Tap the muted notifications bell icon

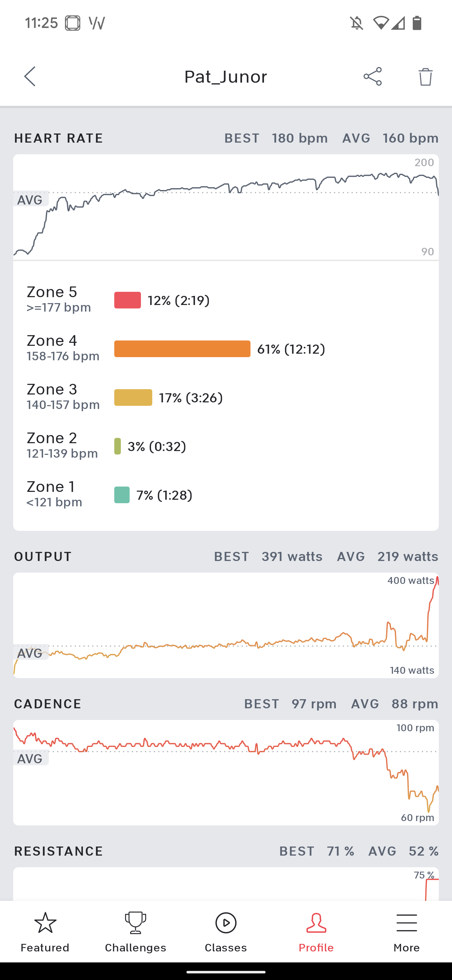pyautogui.click(x=357, y=23)
